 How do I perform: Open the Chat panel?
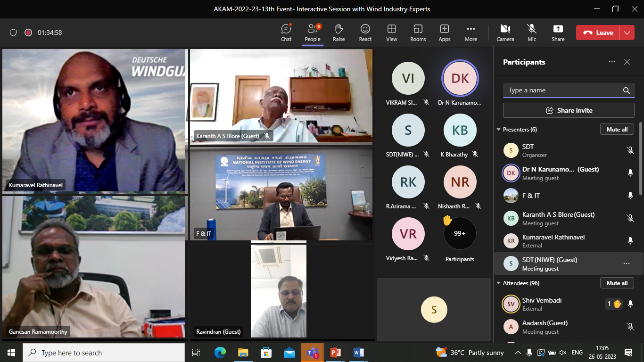pyautogui.click(x=286, y=33)
